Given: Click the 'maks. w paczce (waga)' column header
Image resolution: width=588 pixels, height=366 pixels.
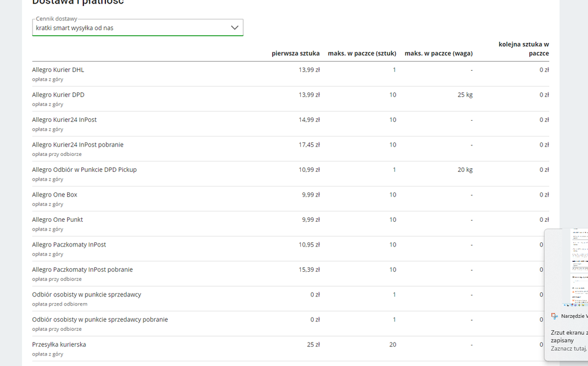Looking at the screenshot, I should tap(438, 53).
